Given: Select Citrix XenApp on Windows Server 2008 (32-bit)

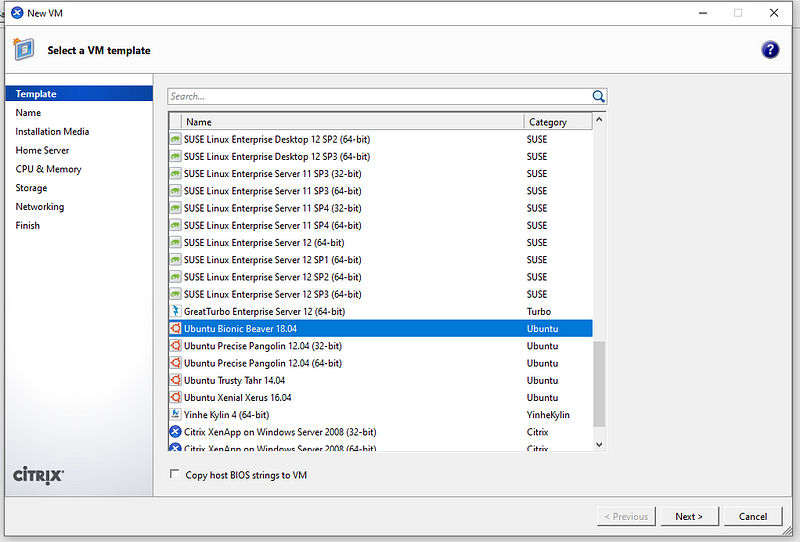Looking at the screenshot, I should pos(381,432).
